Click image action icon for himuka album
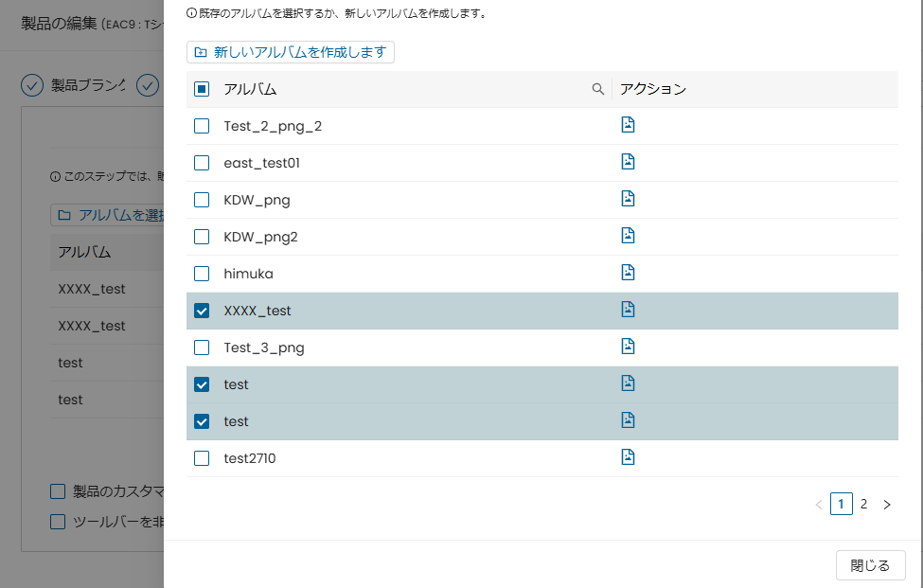Viewport: 923px width, 588px height. point(628,273)
